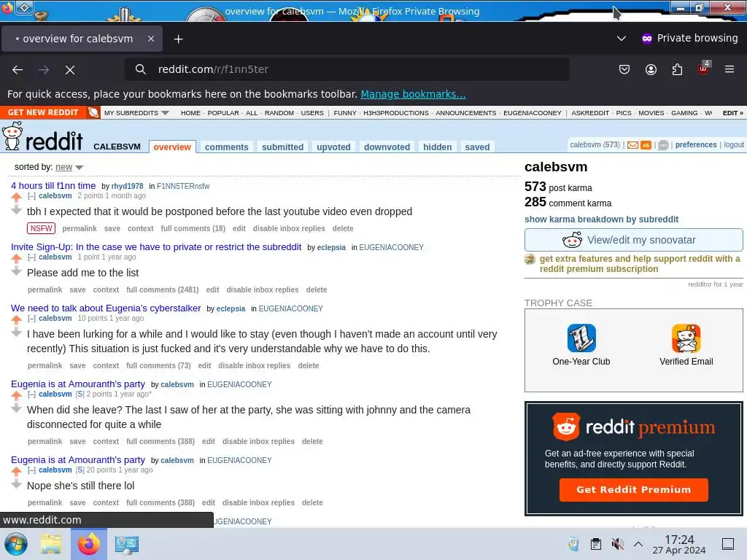This screenshot has width=747, height=560.
Task: Open full comments (2481) link
Action: (163, 289)
